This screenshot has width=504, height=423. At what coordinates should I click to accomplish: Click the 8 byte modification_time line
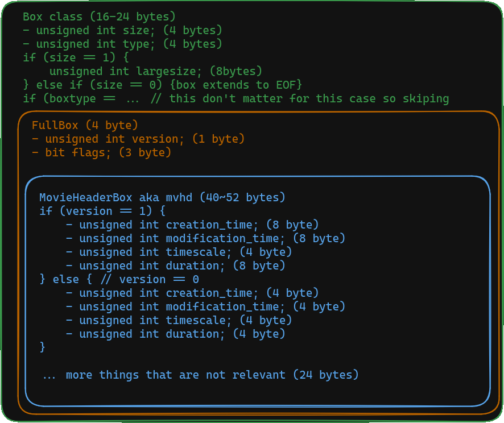[x=205, y=238]
